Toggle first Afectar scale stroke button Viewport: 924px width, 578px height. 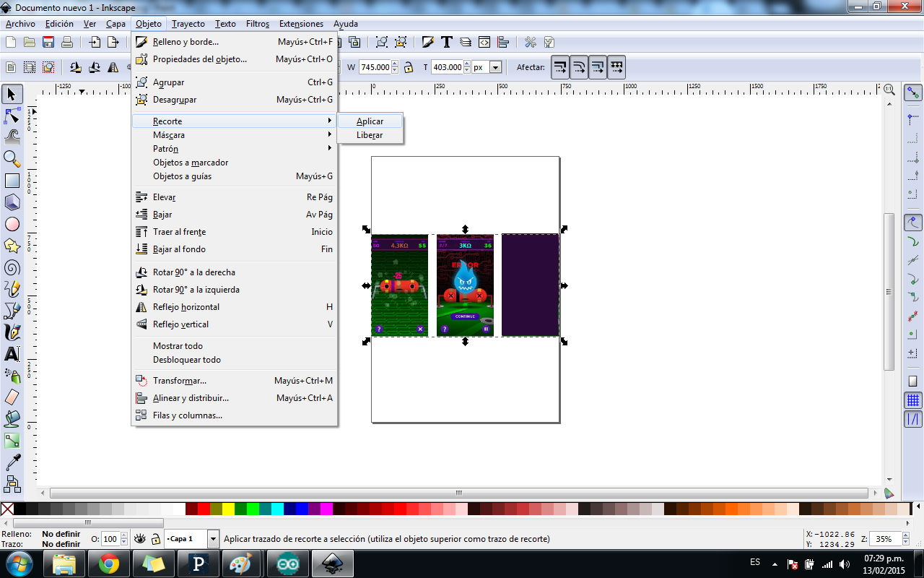point(560,67)
